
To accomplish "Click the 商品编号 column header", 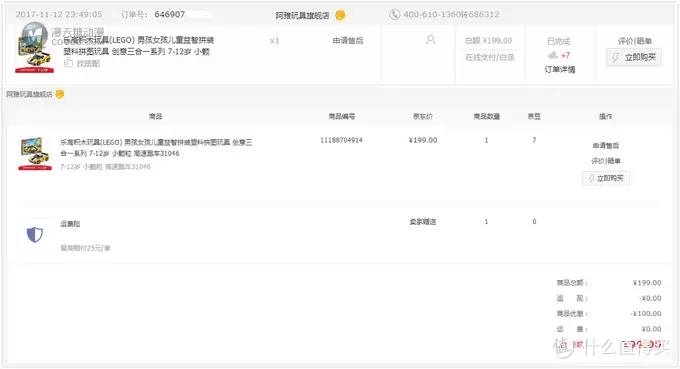I will point(342,116).
